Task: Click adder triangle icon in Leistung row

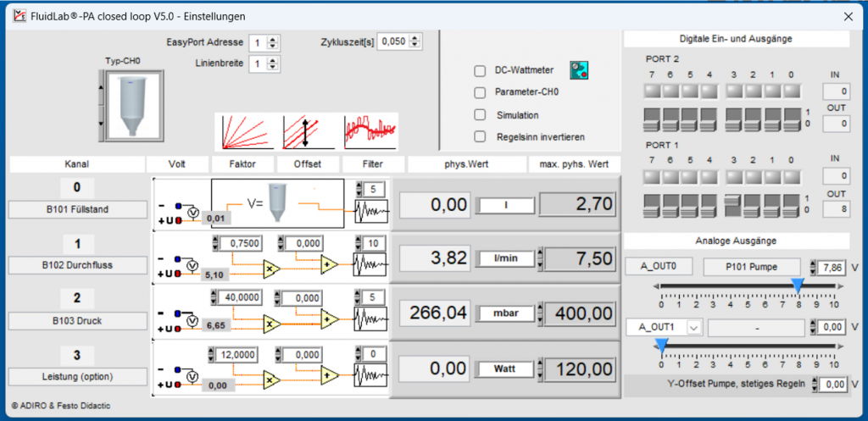Action: click(x=328, y=374)
